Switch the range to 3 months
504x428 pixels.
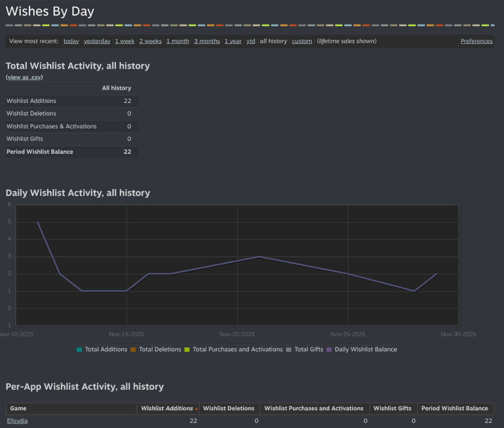(x=207, y=41)
